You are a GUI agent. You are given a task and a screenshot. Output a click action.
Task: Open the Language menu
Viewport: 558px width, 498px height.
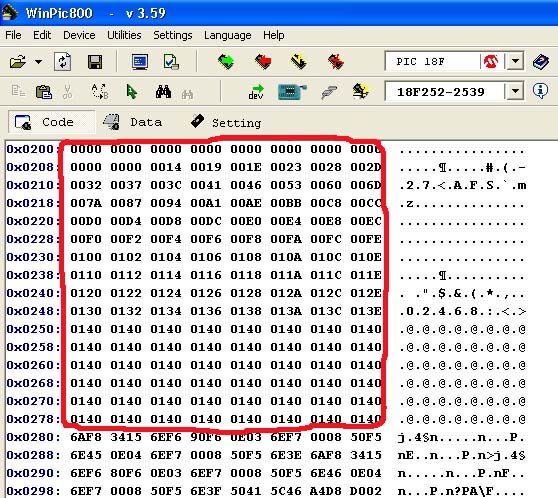pyautogui.click(x=227, y=35)
